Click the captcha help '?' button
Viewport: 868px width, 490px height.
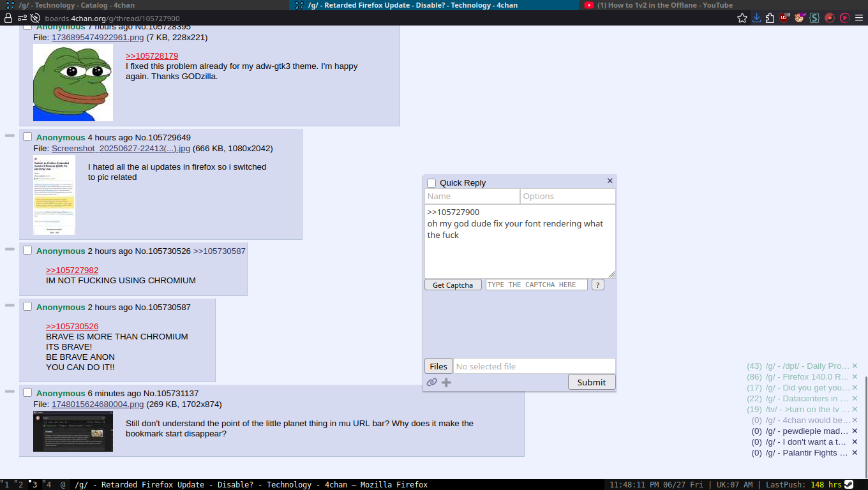pyautogui.click(x=598, y=285)
